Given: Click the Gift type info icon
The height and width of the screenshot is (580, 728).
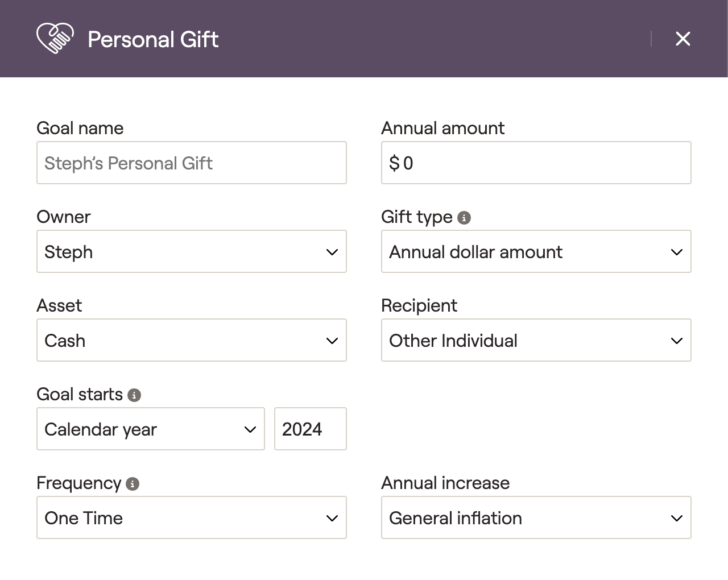Looking at the screenshot, I should tap(464, 218).
